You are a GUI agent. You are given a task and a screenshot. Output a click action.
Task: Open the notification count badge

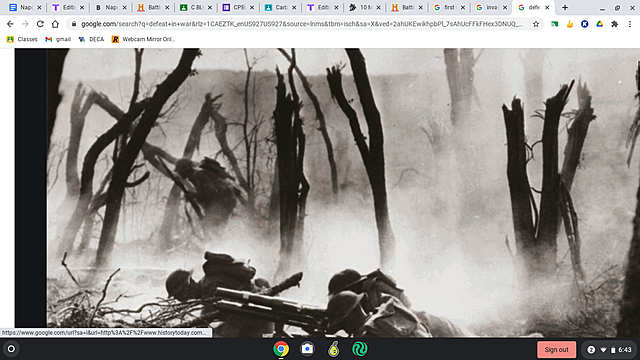(x=591, y=350)
